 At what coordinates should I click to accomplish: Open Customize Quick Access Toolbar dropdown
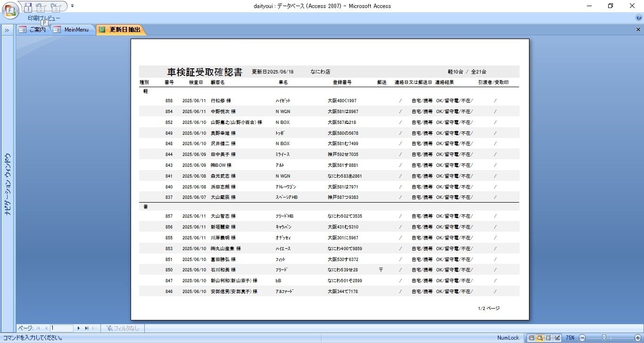click(72, 6)
